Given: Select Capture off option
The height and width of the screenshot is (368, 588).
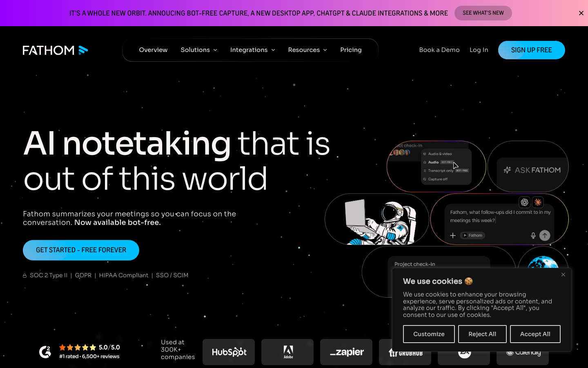Looking at the screenshot, I should tap(435, 179).
